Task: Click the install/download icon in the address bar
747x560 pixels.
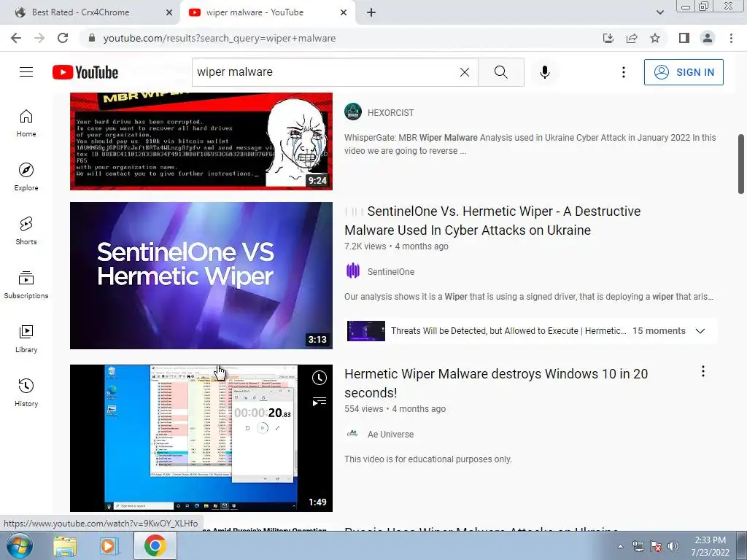Action: click(x=608, y=38)
